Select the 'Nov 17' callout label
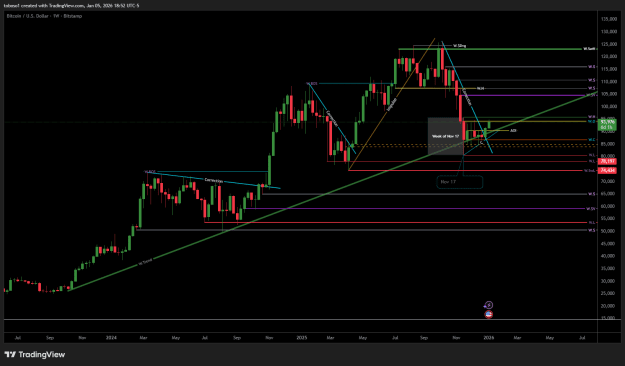The width and height of the screenshot is (625, 366). (460, 182)
